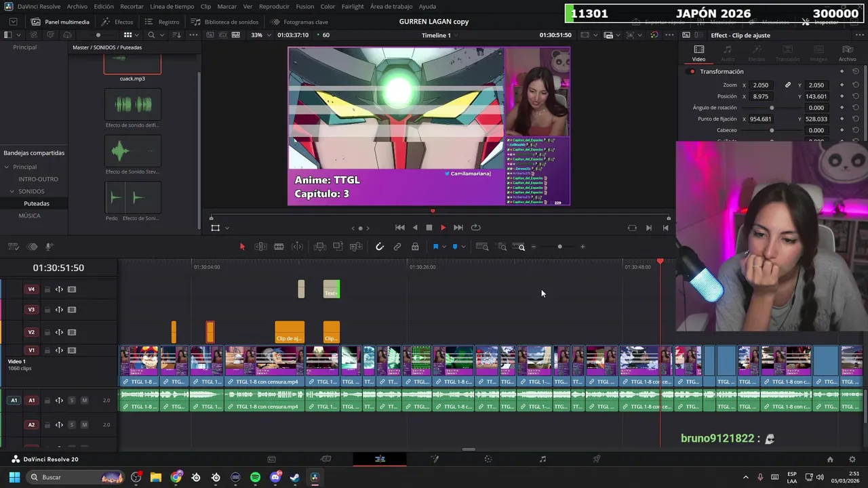Screen dimensions: 868x488
Task: Click the timeline zoom out minus
Action: [x=534, y=247]
